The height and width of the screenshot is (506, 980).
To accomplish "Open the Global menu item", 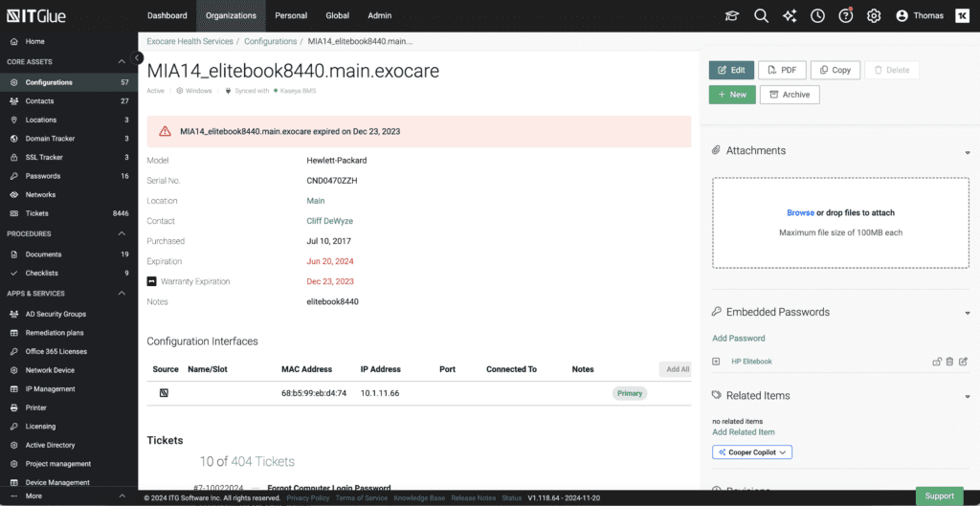I will (x=337, y=15).
